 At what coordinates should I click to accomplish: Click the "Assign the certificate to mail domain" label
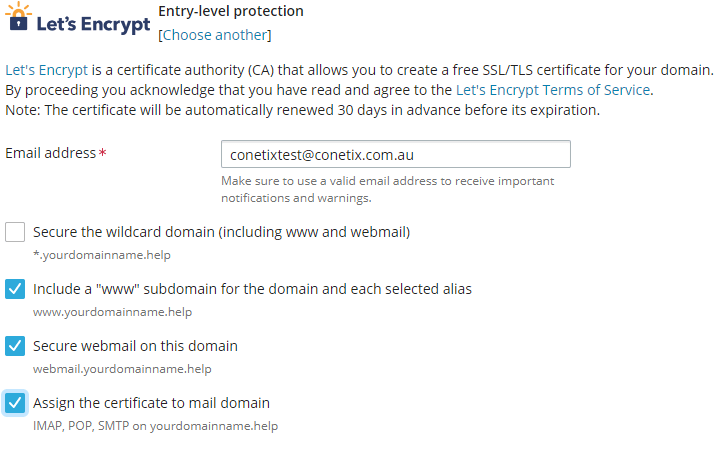click(x=151, y=403)
